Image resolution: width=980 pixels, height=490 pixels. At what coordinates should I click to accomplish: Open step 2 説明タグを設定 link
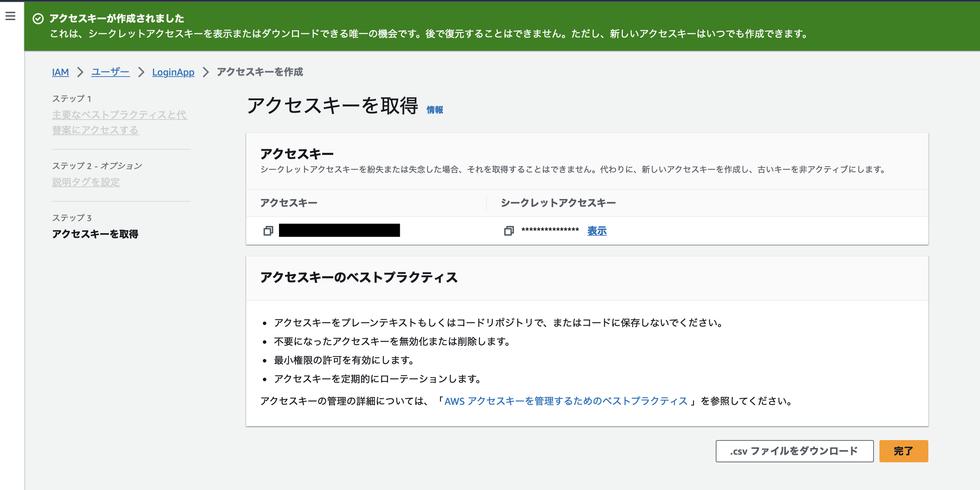click(86, 182)
